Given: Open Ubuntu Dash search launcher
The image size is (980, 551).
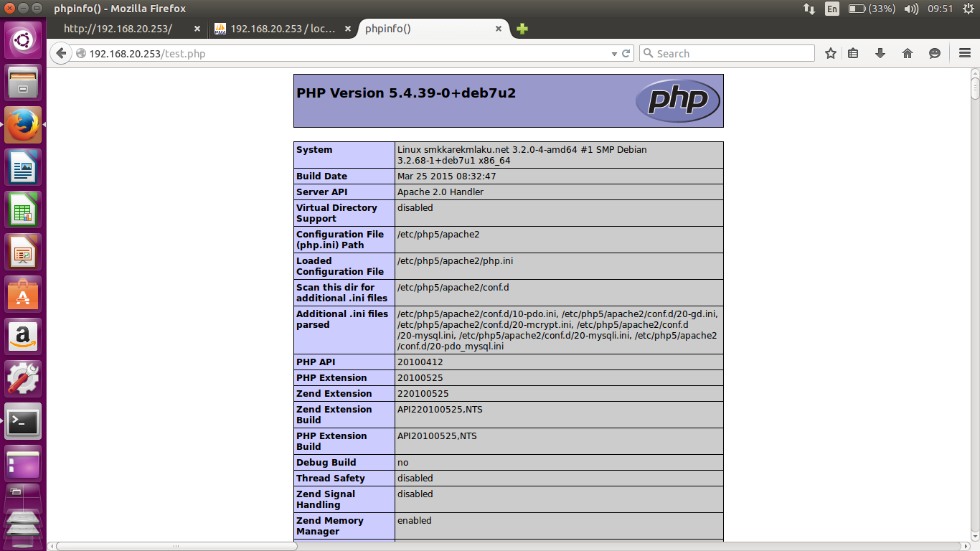Looking at the screenshot, I should tap(23, 40).
